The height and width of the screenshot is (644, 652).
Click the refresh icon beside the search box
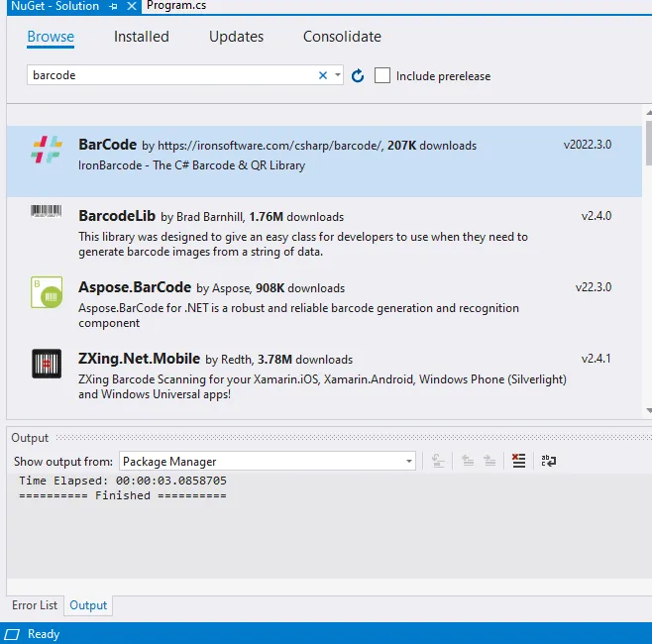[358, 75]
